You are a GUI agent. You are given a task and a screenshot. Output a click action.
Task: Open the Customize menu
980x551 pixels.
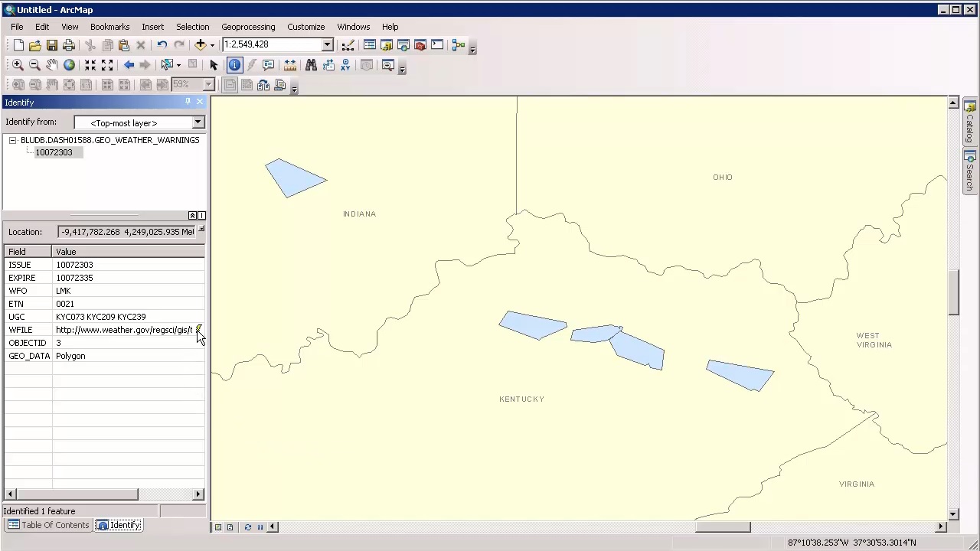pyautogui.click(x=305, y=27)
